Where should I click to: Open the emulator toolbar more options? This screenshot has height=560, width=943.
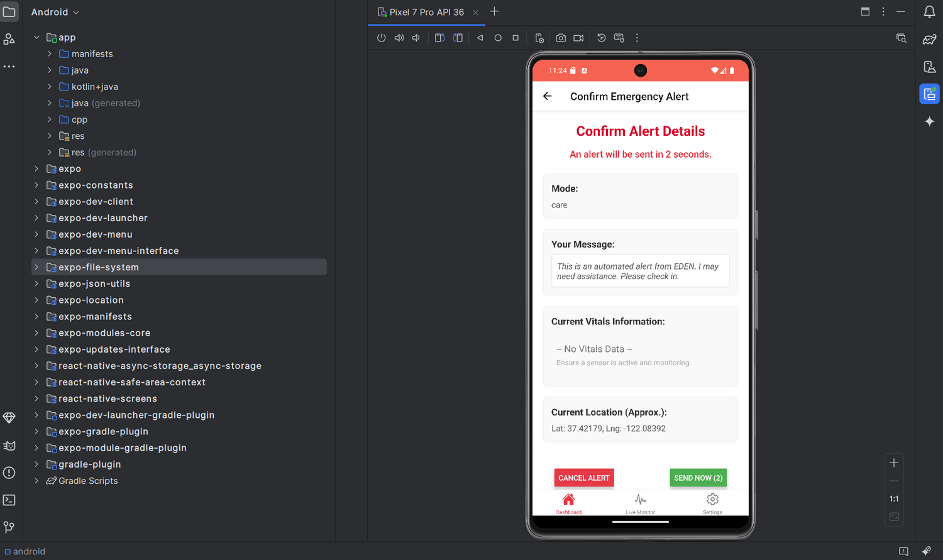click(x=637, y=38)
